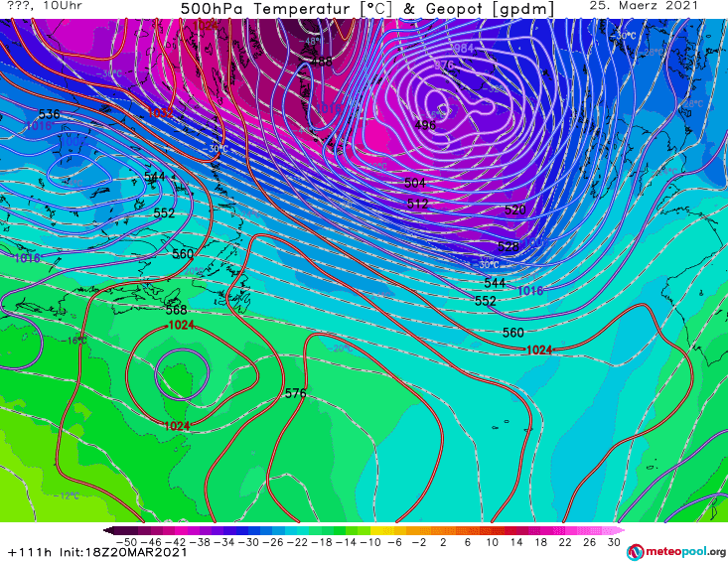This screenshot has width=728, height=562.
Task: Click the '-42' value on color scale
Action: coord(175,542)
